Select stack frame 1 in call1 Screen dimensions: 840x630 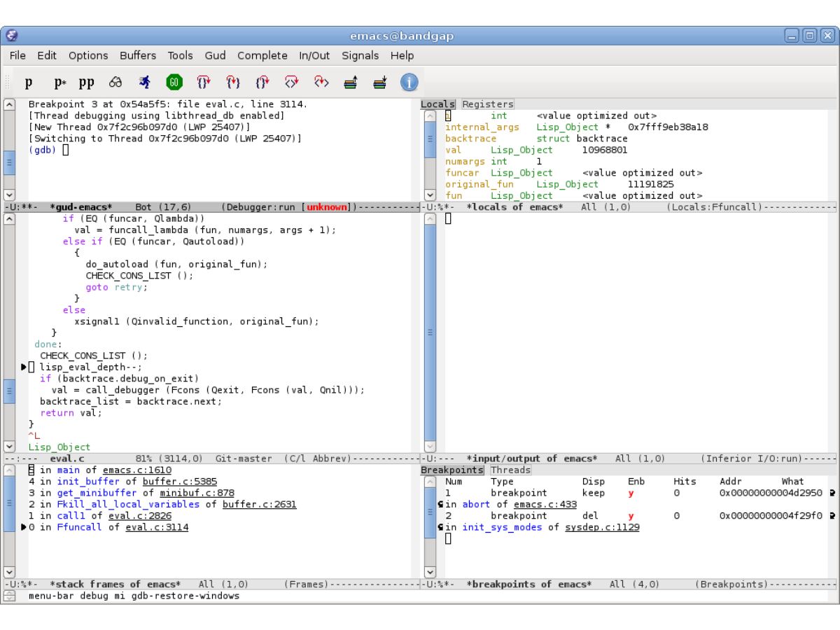click(x=108, y=516)
